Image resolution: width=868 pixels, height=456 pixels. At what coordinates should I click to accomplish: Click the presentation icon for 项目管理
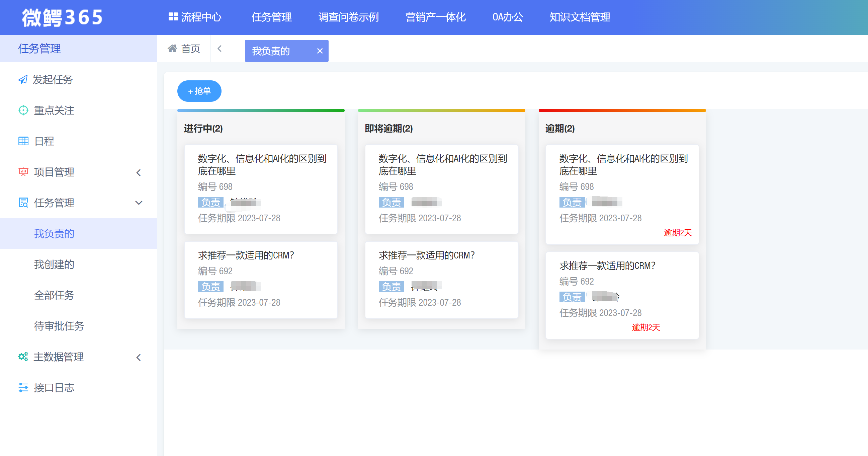point(23,172)
